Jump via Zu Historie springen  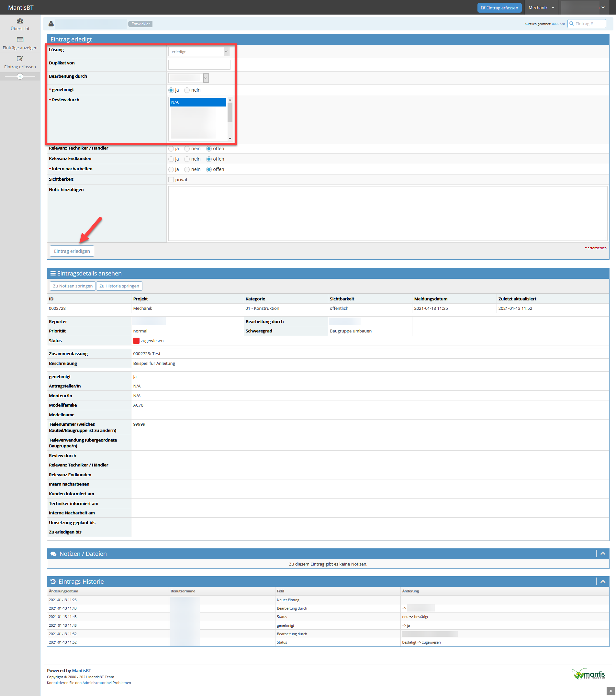click(x=119, y=286)
